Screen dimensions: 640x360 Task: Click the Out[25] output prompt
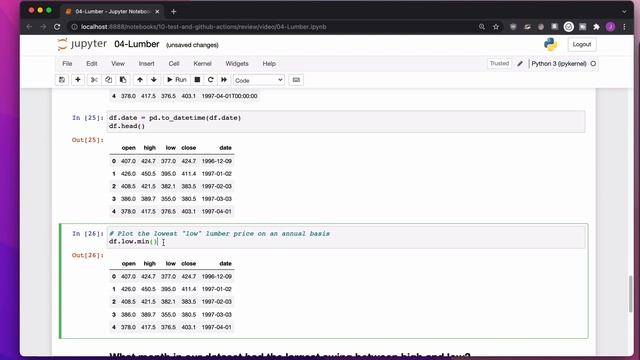coord(88,140)
